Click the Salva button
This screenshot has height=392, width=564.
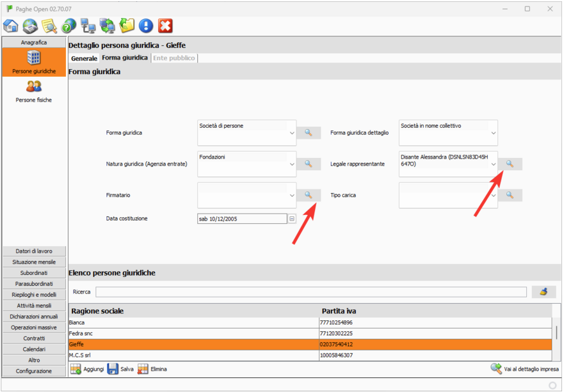tap(120, 369)
